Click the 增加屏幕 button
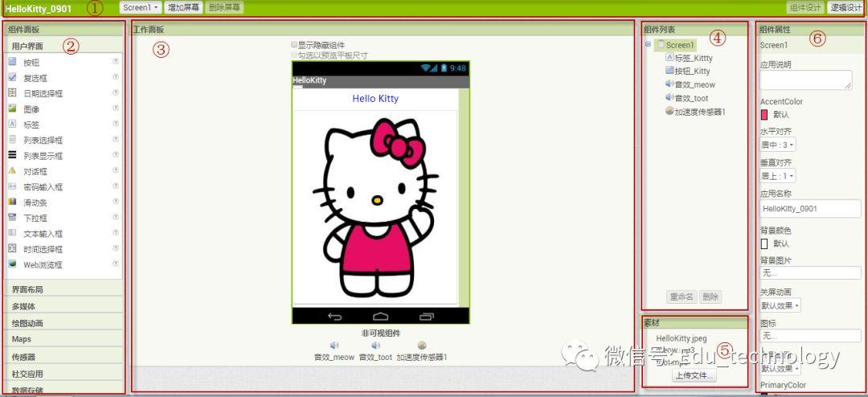This screenshot has width=868, height=397. coord(184,8)
